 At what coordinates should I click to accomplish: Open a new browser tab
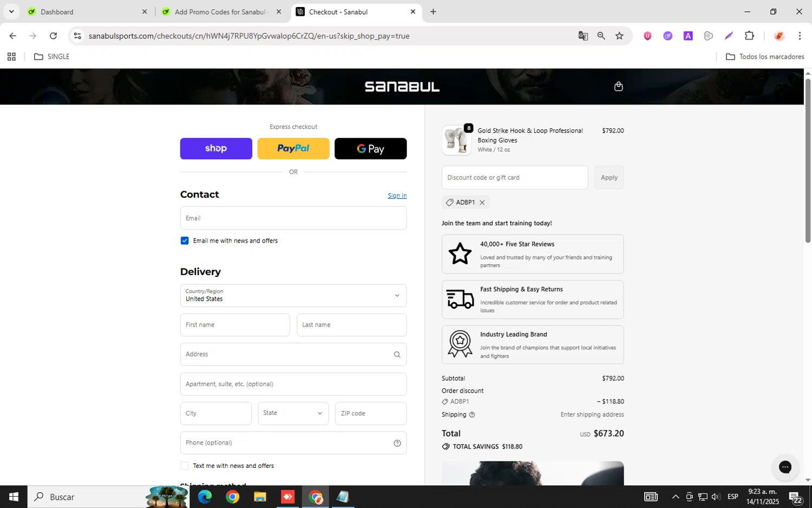[433, 11]
